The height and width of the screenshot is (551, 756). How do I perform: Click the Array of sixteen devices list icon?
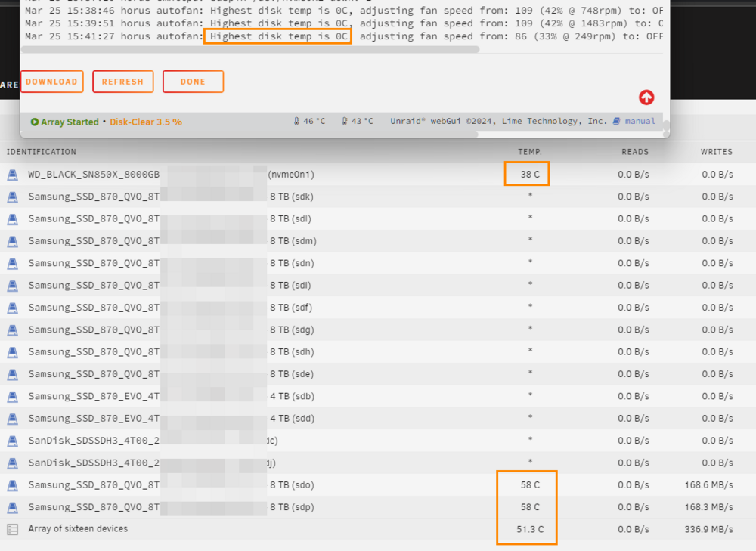13,529
